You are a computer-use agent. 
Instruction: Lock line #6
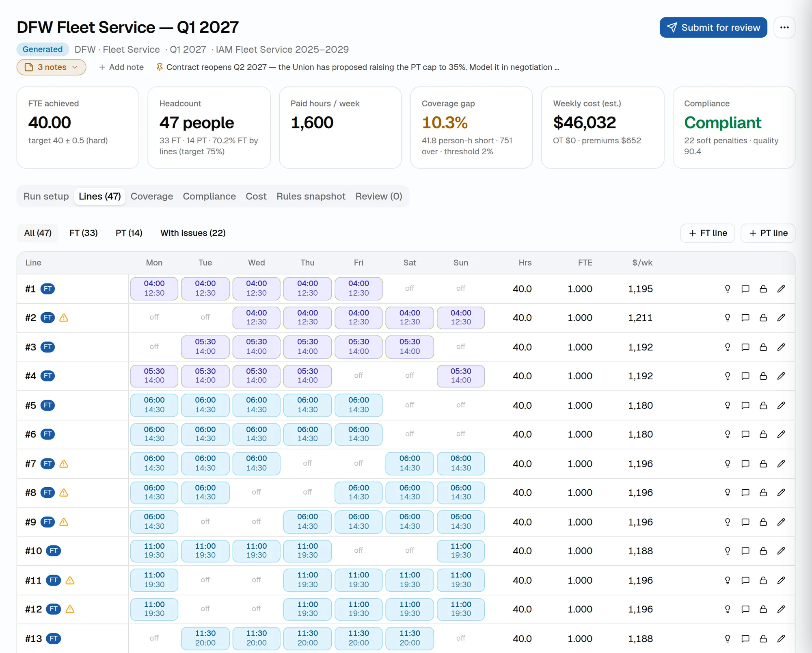(x=763, y=434)
